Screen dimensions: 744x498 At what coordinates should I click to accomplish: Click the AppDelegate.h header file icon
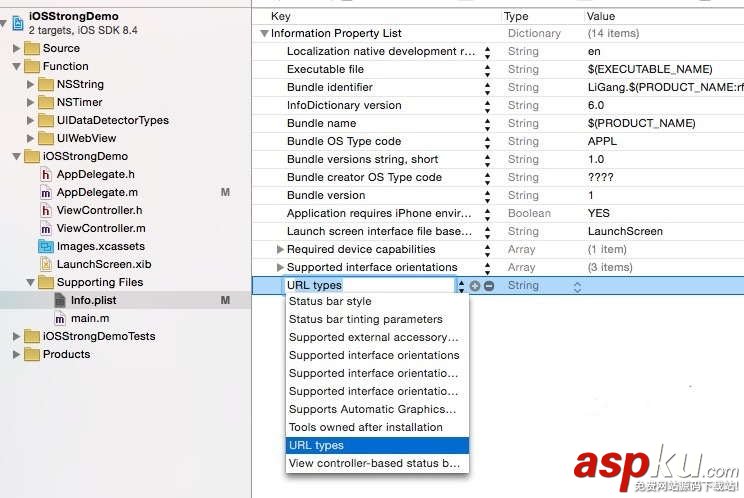click(x=46, y=175)
